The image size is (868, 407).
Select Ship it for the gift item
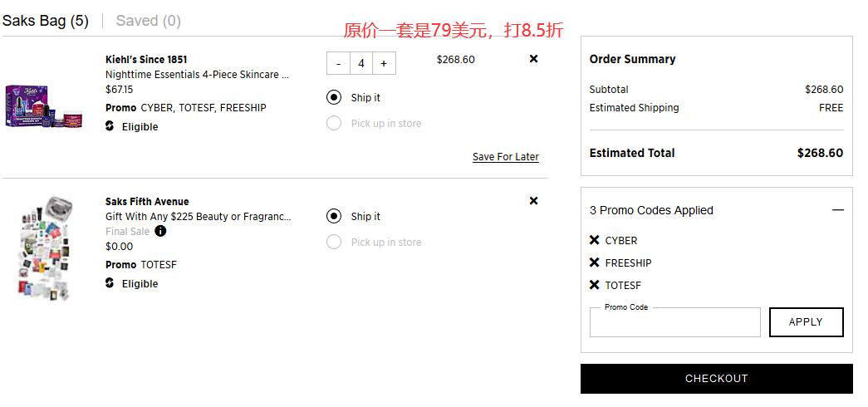point(334,216)
